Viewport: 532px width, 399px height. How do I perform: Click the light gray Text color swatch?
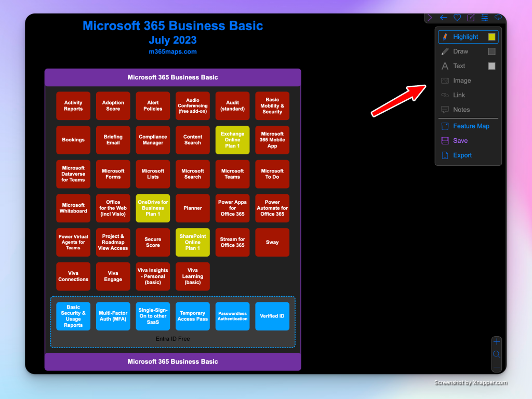491,66
